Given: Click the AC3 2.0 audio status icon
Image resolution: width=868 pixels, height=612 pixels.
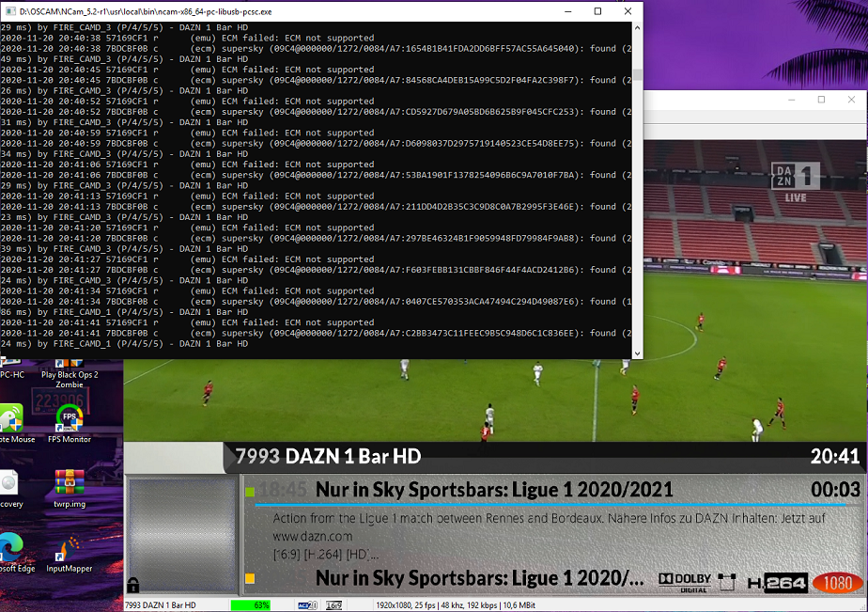Looking at the screenshot, I should pos(307,605).
